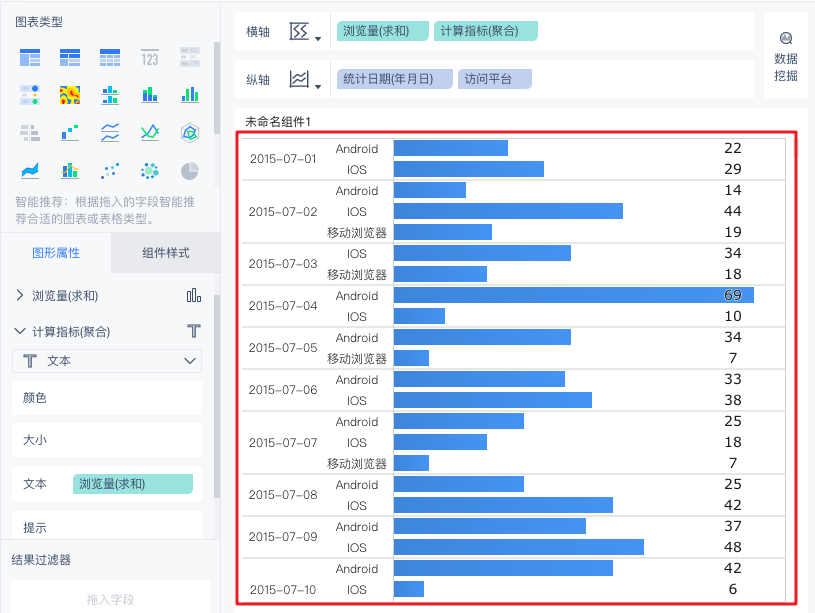Screen dimensions: 815x613
Task: Switch to the 组件样式 tab
Action: 165,253
